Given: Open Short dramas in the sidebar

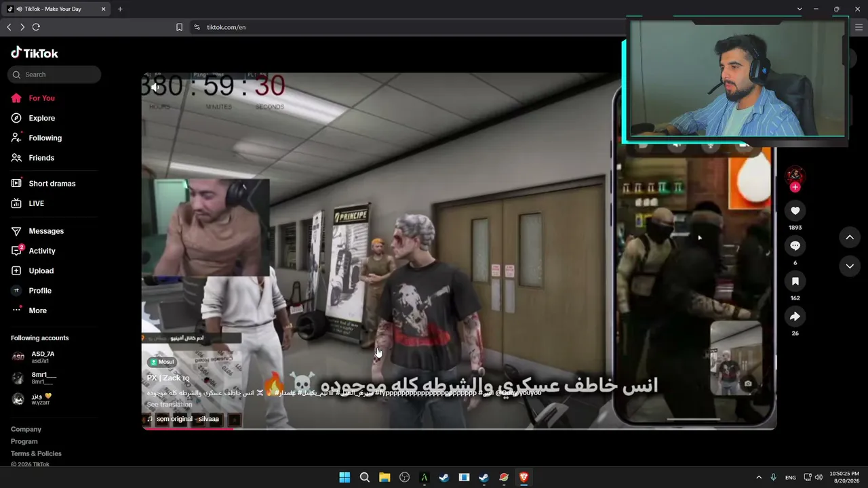Looking at the screenshot, I should [x=43, y=184].
